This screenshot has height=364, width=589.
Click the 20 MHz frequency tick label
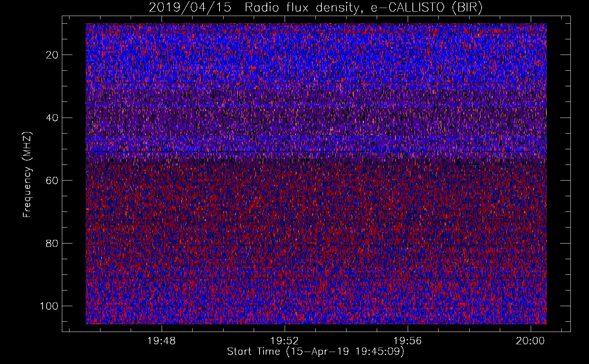click(x=52, y=55)
